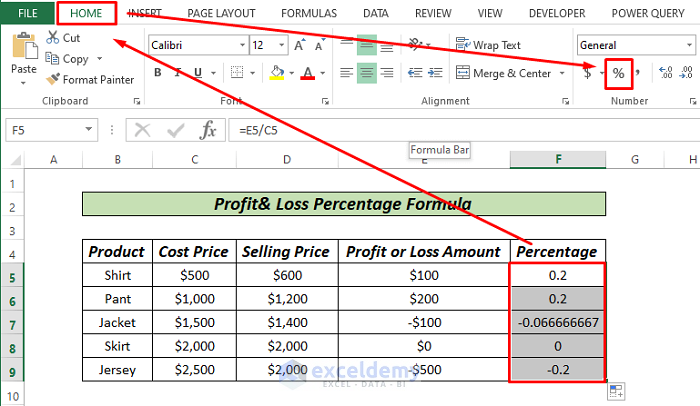Toggle Underline formatting
The image size is (700, 406).
point(198,72)
